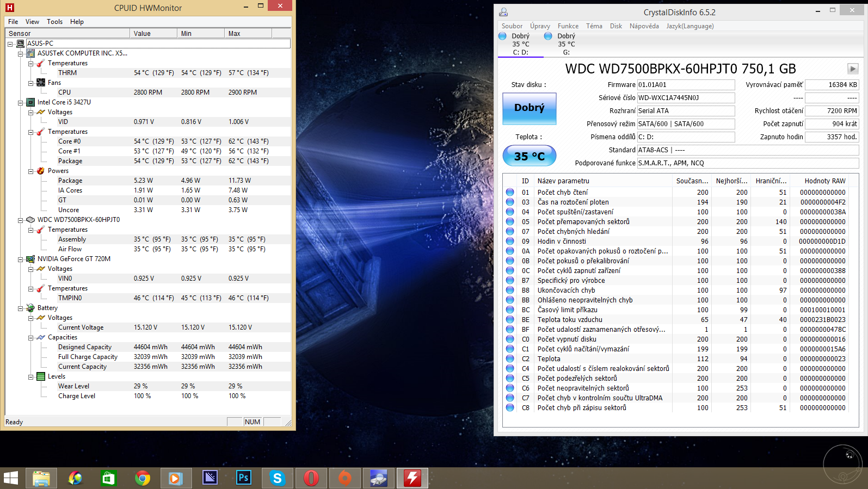Collapse the Capacities group under Battery
Viewport: 868px width, 489px height.
pyautogui.click(x=31, y=337)
